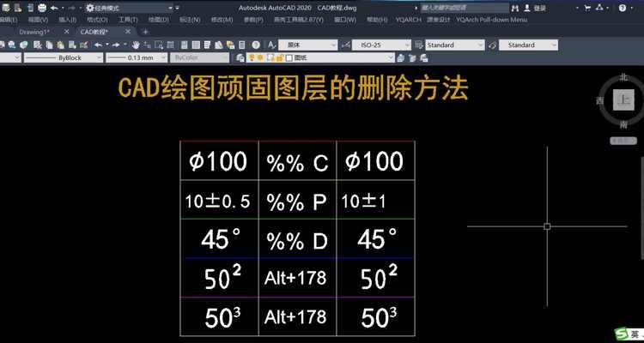Click the keyword search input field
This screenshot has height=343, width=644.
[464, 8]
